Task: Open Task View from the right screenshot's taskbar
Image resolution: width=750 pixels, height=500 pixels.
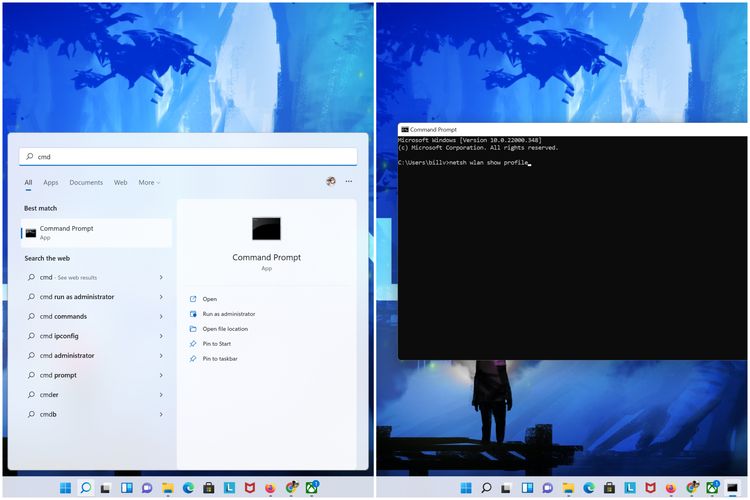Action: [506, 488]
